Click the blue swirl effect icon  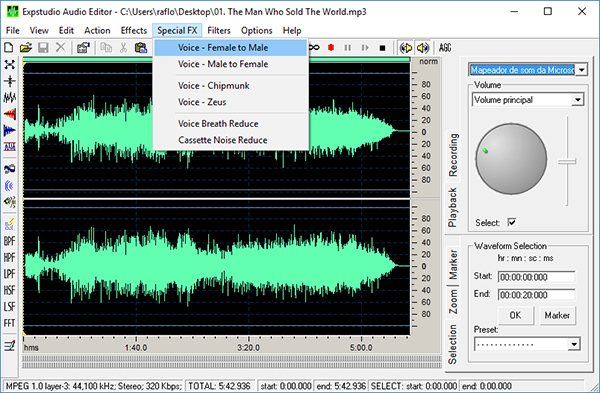pyautogui.click(x=10, y=169)
